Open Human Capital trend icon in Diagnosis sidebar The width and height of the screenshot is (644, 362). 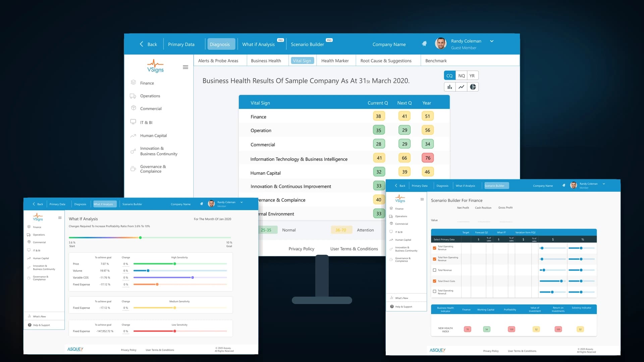(133, 136)
